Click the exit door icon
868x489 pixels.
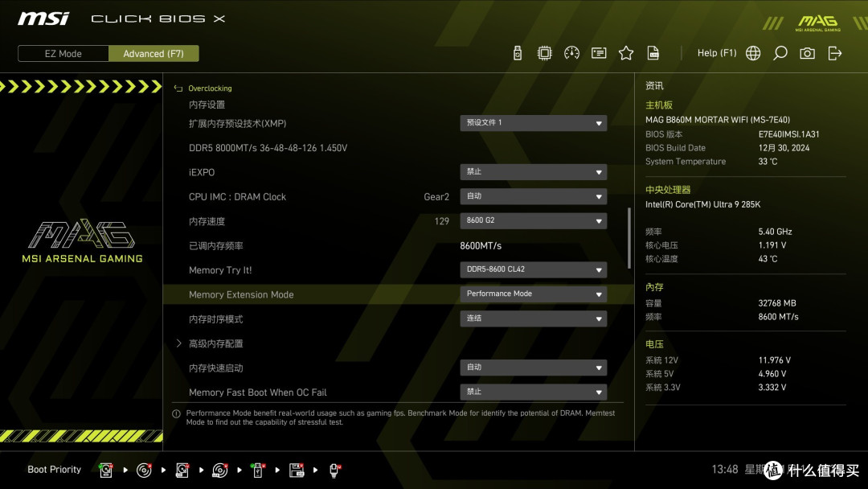[835, 53]
